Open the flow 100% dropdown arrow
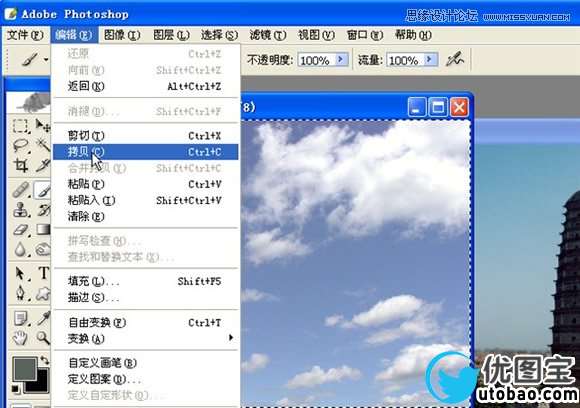The image size is (580, 408). coord(430,59)
